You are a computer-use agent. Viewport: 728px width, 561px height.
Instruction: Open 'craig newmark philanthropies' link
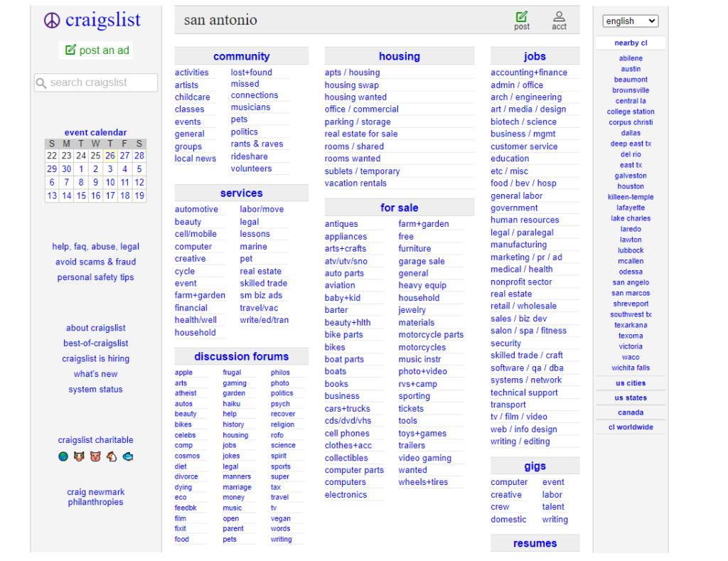pos(96,497)
